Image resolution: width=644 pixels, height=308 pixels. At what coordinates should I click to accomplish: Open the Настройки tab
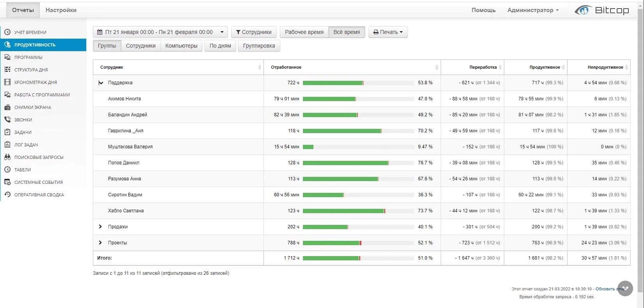61,10
